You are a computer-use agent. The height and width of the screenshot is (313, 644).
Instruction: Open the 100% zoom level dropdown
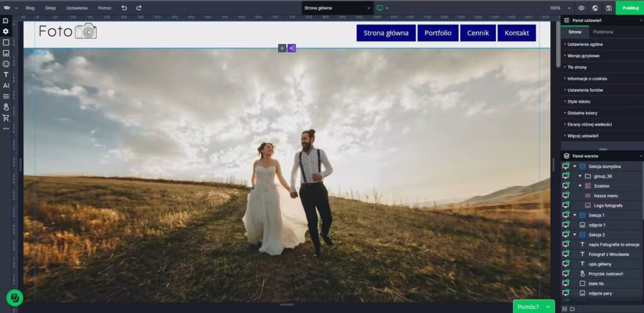pos(560,8)
